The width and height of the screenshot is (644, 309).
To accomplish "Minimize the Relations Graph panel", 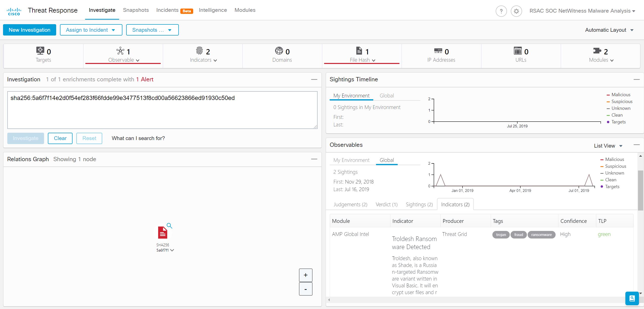I will 314,159.
